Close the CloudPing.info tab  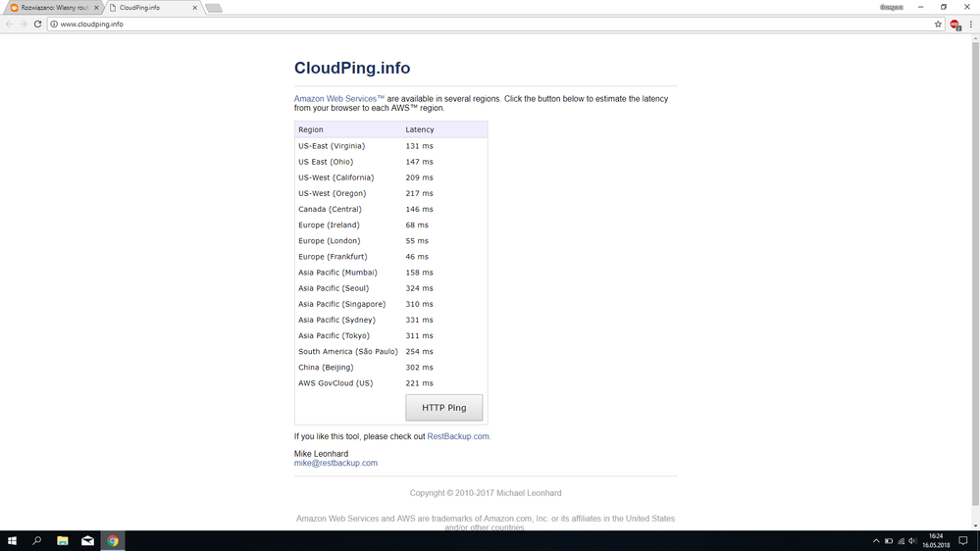194,8
